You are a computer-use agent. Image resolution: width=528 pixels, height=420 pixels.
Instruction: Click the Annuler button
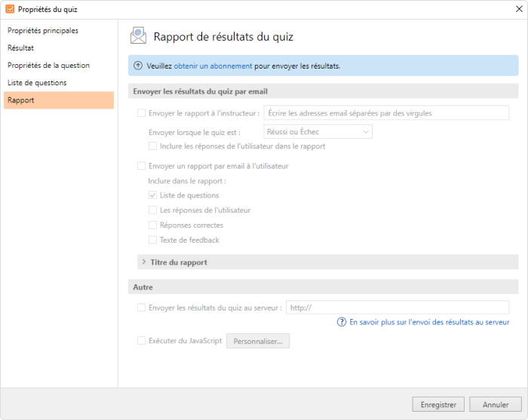(496, 404)
